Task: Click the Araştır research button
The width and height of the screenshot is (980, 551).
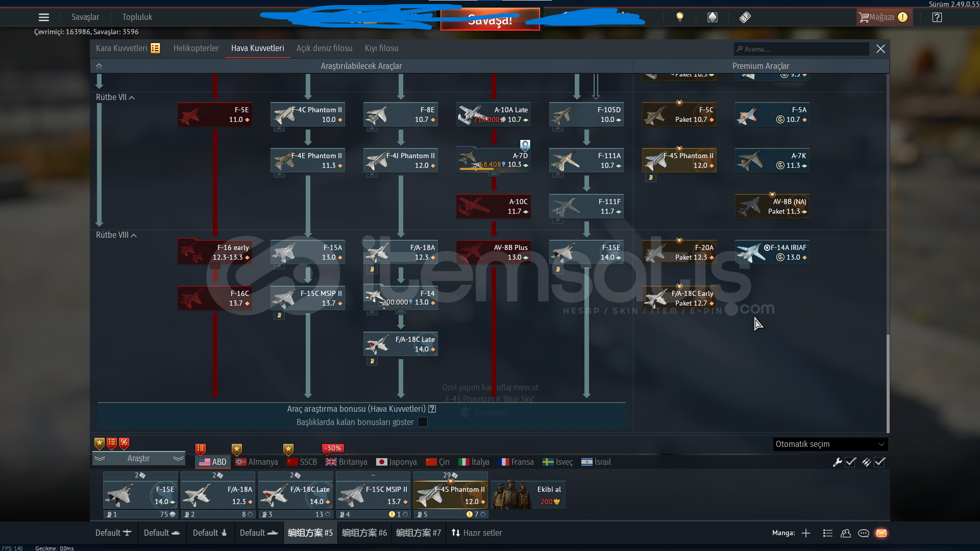Action: tap(138, 459)
